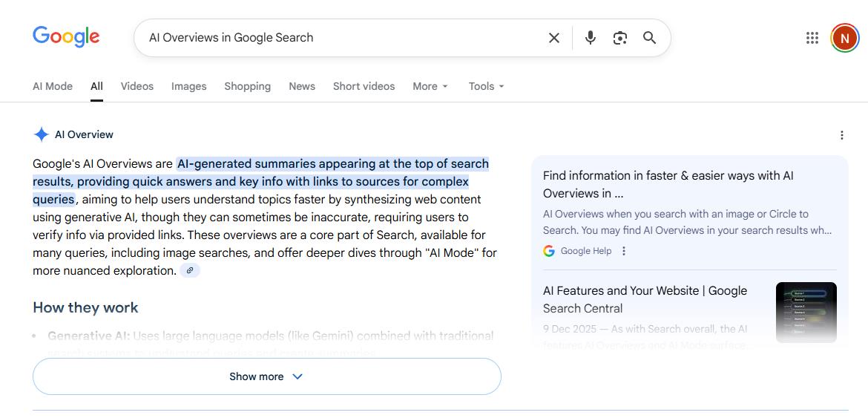Click the Google logo

[x=66, y=37]
